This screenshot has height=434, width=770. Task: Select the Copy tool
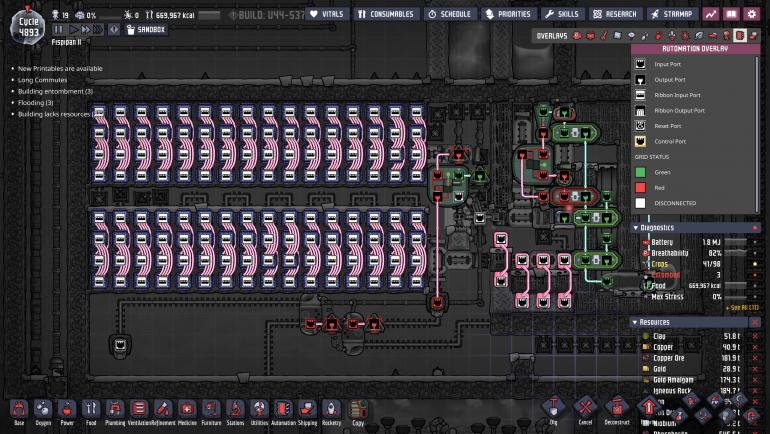pos(358,413)
